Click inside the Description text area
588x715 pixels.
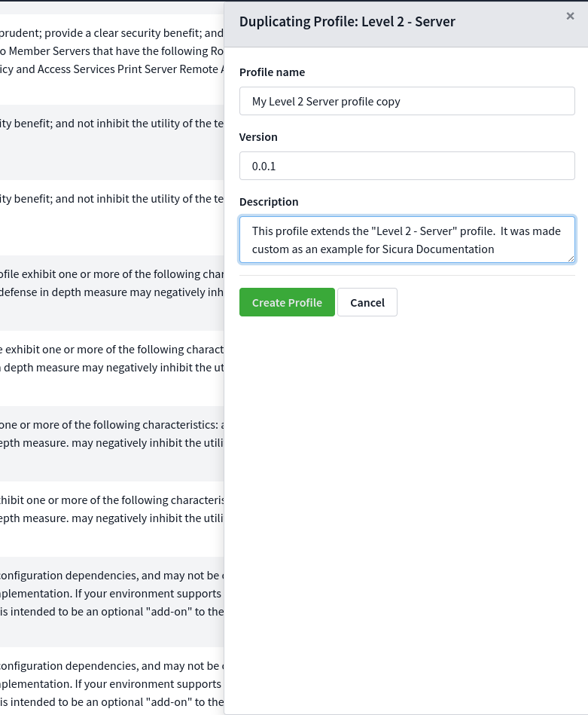click(407, 240)
